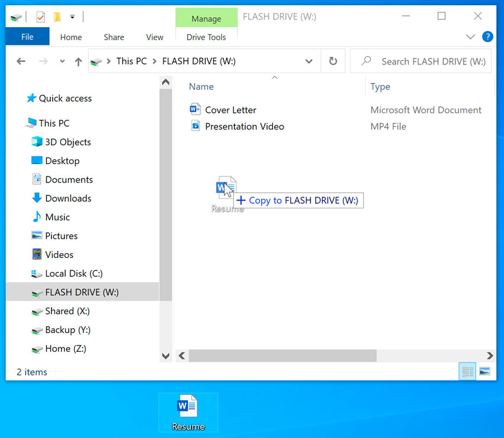Switch to Large icons view in status bar
This screenshot has width=504, height=438.
click(x=485, y=371)
